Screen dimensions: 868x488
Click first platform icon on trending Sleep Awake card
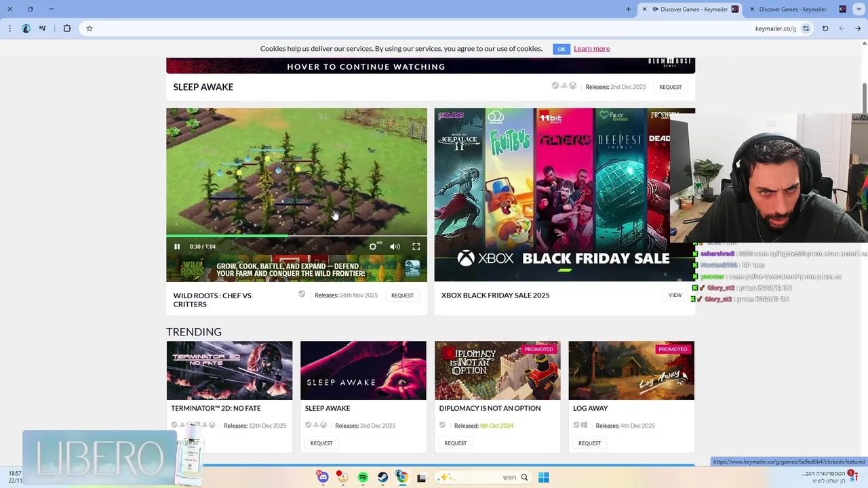point(309,425)
